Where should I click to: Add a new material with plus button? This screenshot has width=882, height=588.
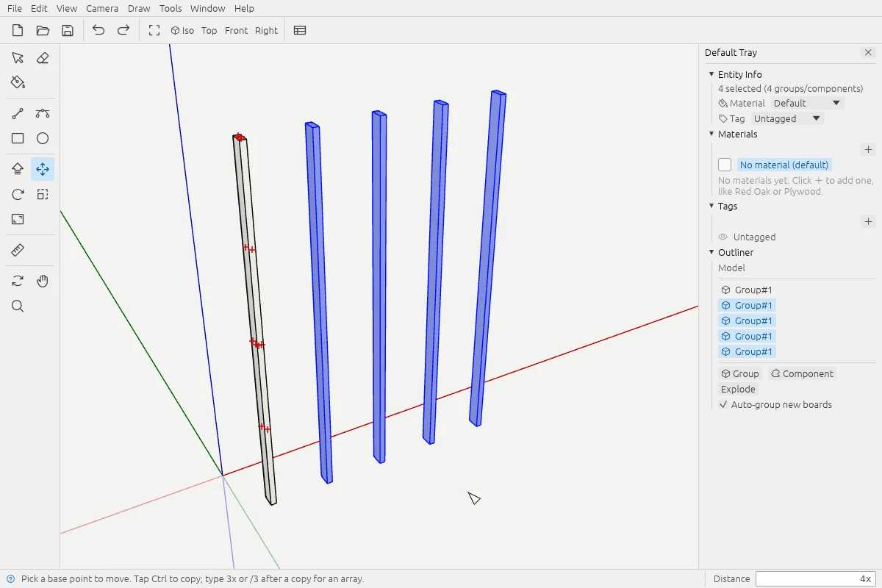pos(868,149)
